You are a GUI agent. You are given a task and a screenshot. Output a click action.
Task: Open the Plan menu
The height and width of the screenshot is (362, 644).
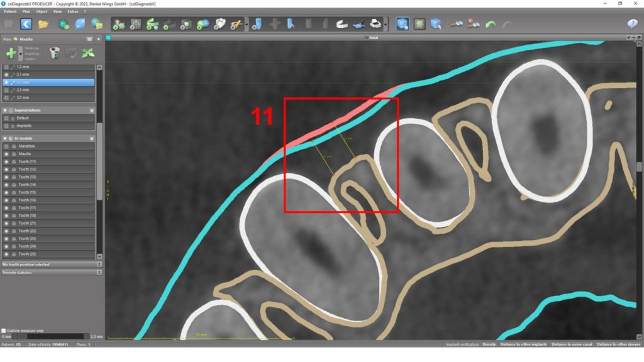pos(26,11)
